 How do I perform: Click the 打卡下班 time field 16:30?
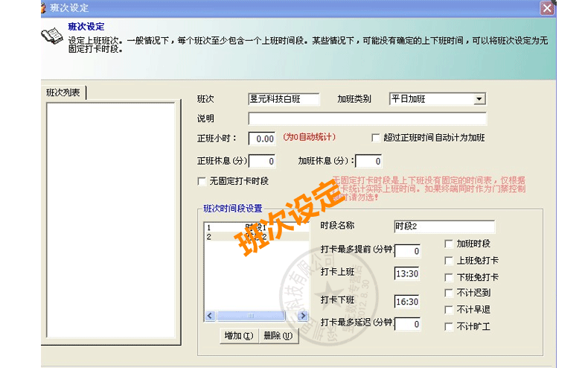tap(407, 302)
